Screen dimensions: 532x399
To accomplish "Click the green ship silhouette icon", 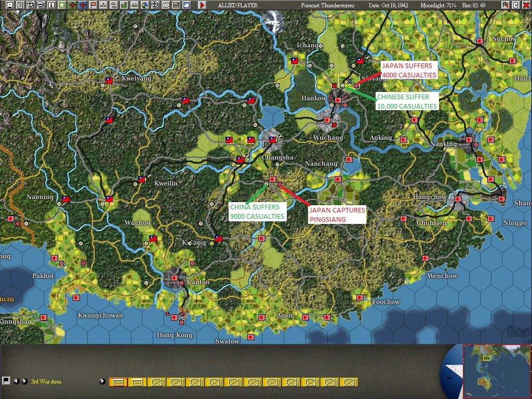I will coord(135,5).
